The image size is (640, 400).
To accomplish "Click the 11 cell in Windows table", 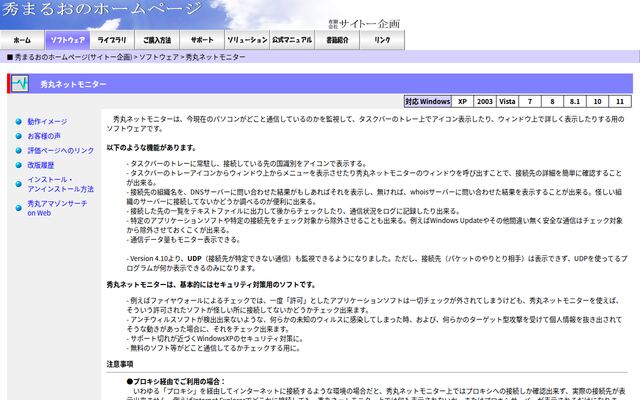I will coord(620,102).
